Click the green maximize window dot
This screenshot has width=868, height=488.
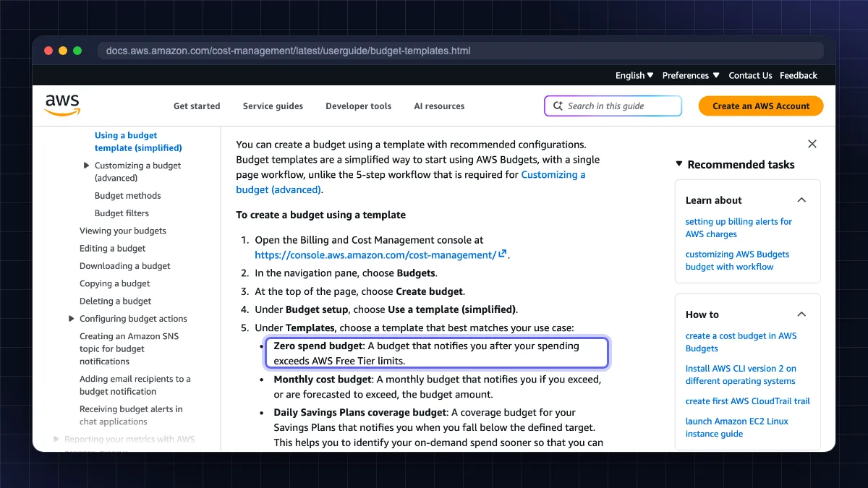pyautogui.click(x=77, y=51)
